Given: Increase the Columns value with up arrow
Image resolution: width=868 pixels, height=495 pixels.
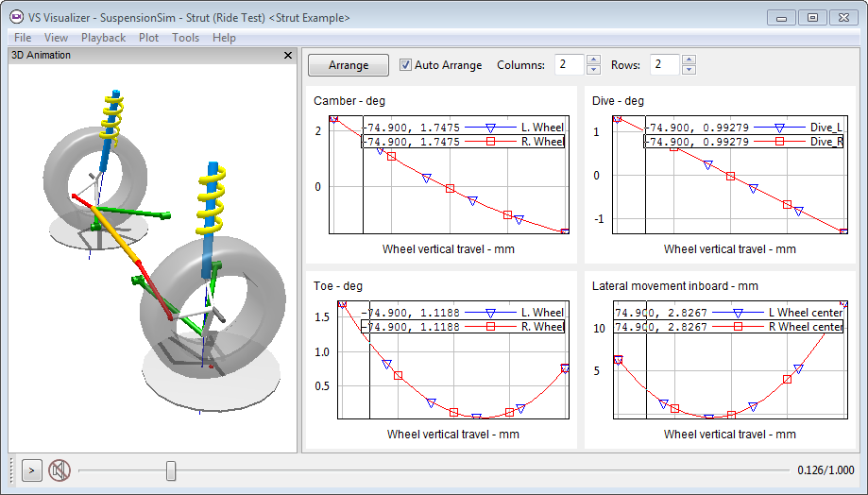Looking at the screenshot, I should tap(593, 60).
